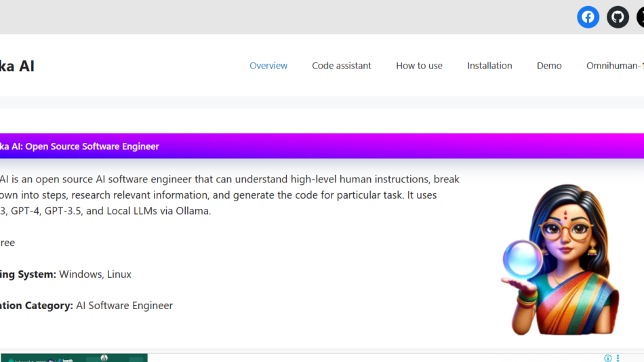Image resolution: width=644 pixels, height=362 pixels.
Task: Go to the Overview section
Action: (268, 66)
